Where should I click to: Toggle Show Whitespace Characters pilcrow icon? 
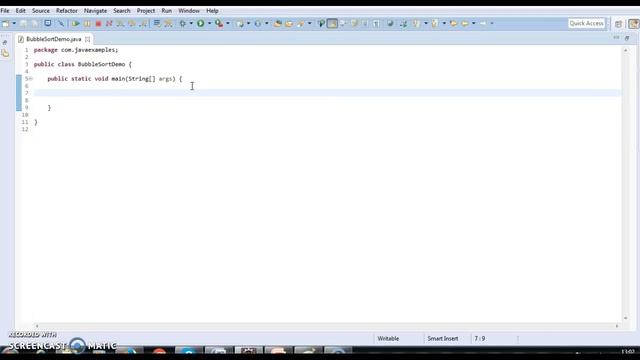click(376, 24)
